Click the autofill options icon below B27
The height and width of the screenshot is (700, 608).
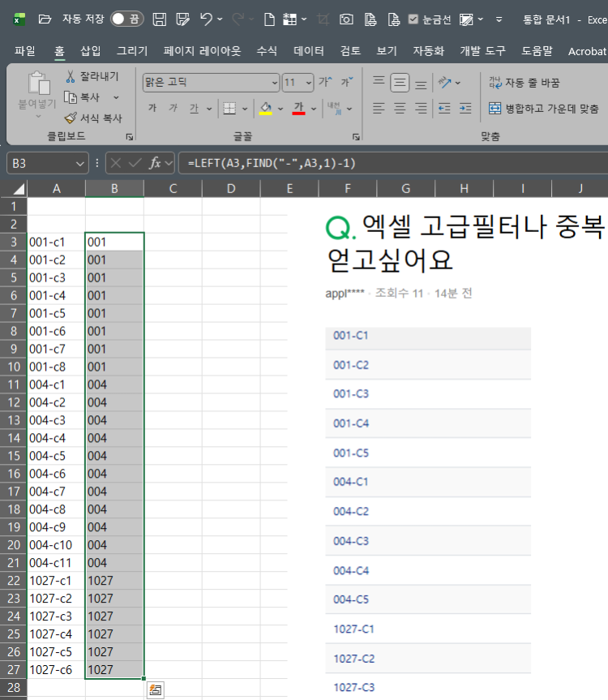(x=155, y=689)
